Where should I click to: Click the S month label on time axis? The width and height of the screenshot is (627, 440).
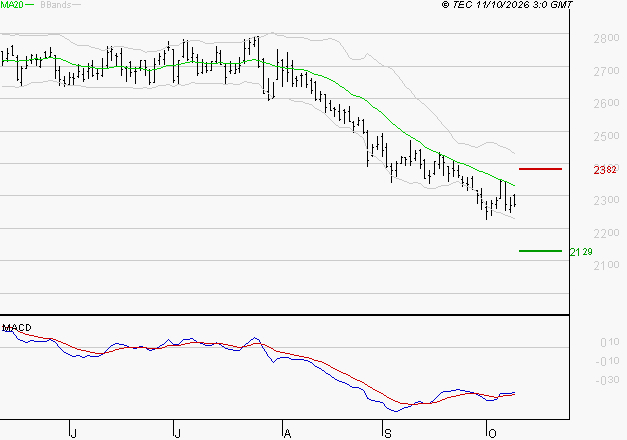pos(387,434)
